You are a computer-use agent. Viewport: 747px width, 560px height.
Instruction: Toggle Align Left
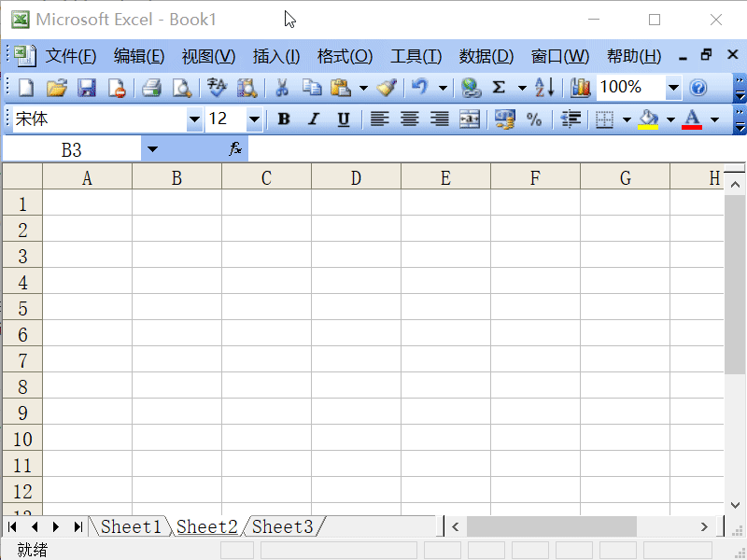(x=380, y=119)
